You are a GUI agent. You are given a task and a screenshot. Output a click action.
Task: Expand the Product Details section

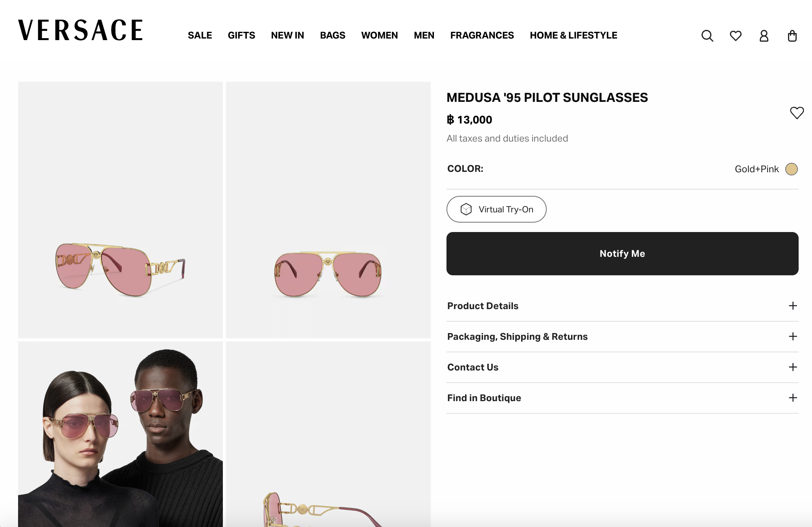794,306
